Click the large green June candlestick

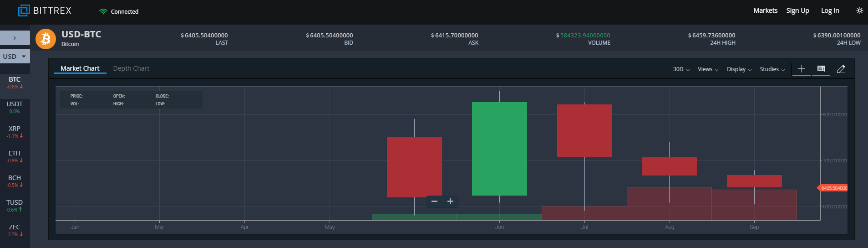pos(499,149)
